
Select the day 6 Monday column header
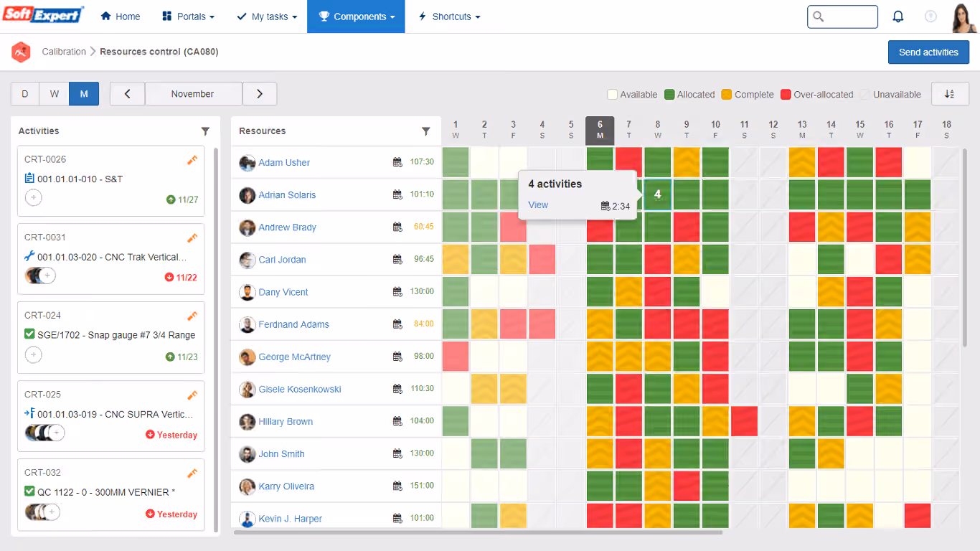pos(600,131)
